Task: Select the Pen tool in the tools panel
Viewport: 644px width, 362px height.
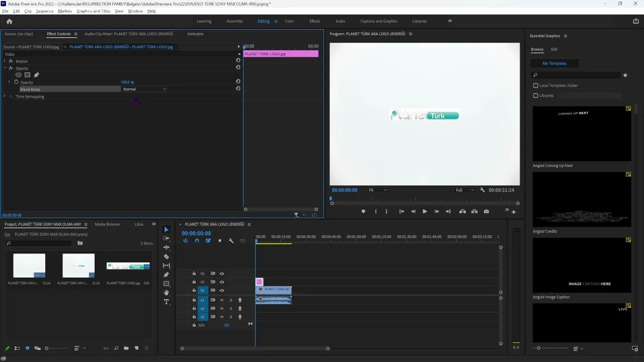Action: tap(167, 275)
